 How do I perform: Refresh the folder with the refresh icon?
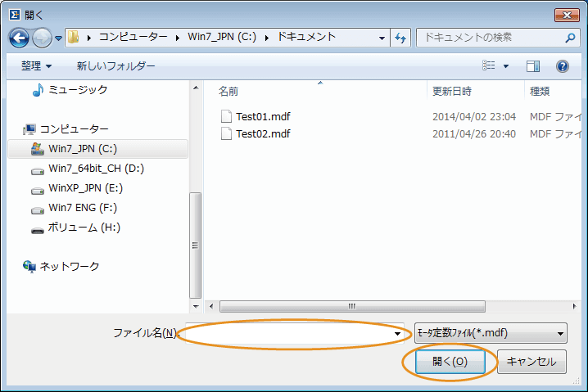(400, 38)
